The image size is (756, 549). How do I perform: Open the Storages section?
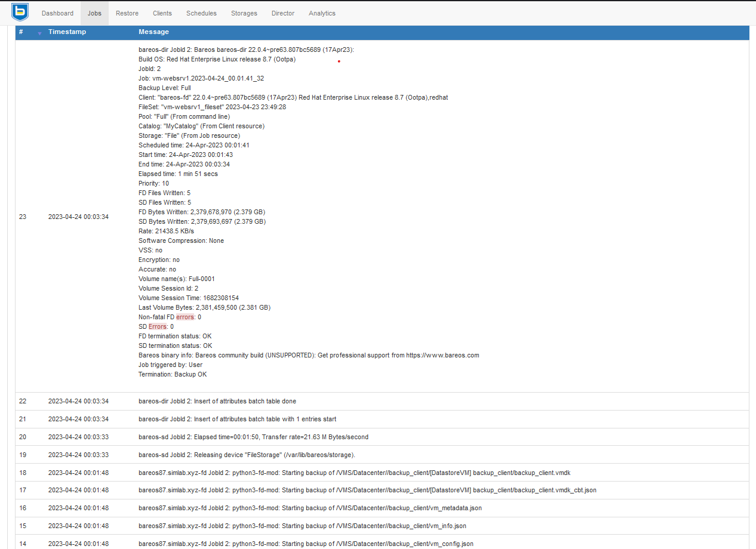(x=244, y=13)
